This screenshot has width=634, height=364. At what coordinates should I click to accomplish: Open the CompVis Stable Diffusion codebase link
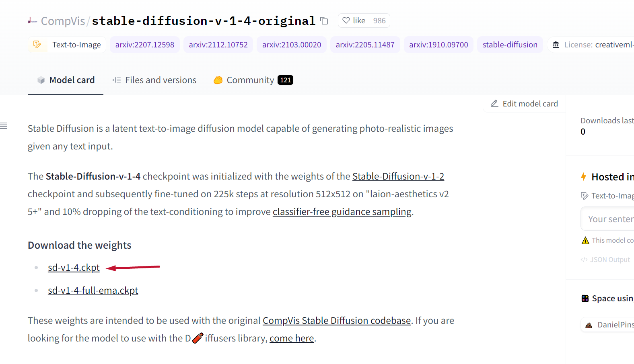(336, 321)
